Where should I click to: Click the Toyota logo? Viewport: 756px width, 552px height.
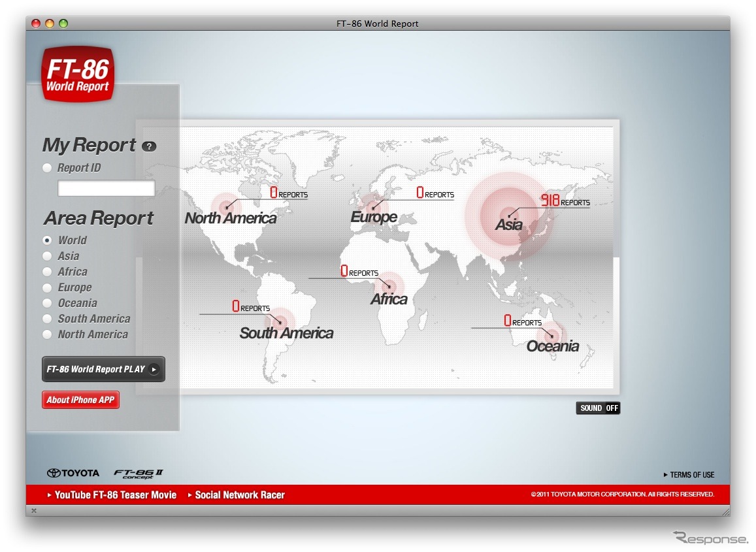coord(73,473)
